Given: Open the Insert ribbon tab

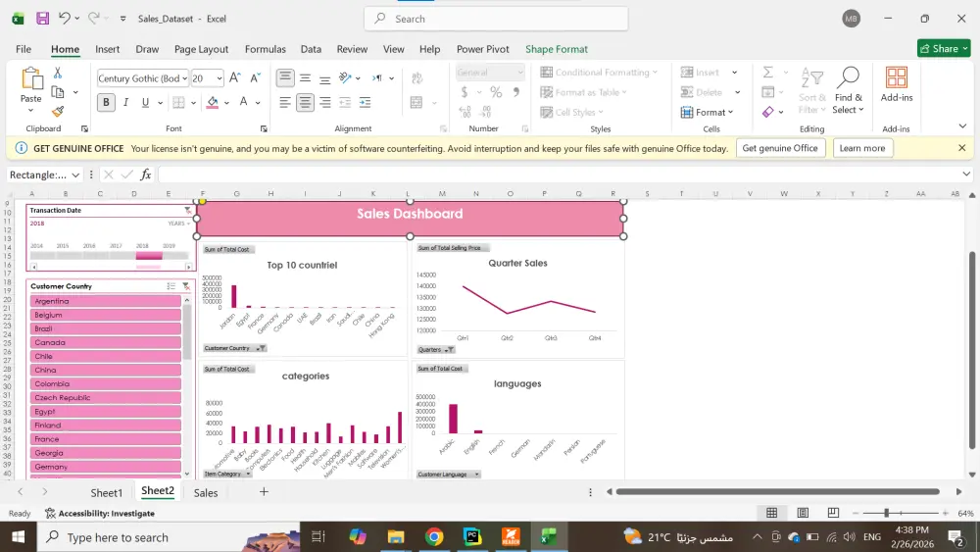Looking at the screenshot, I should (107, 49).
